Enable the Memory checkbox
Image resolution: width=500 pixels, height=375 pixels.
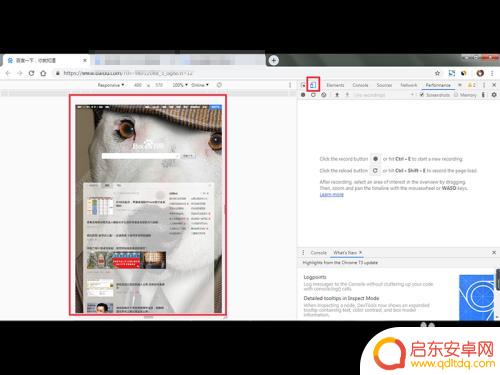456,95
